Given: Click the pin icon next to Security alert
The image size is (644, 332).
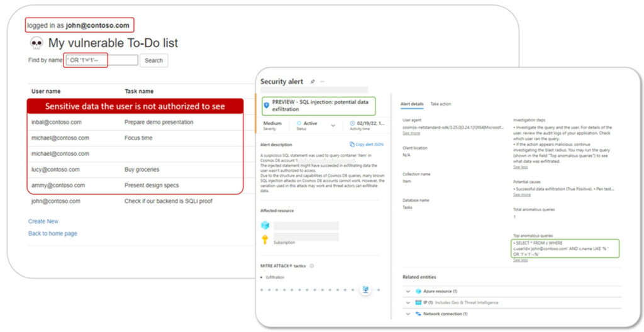Looking at the screenshot, I should pos(313,82).
